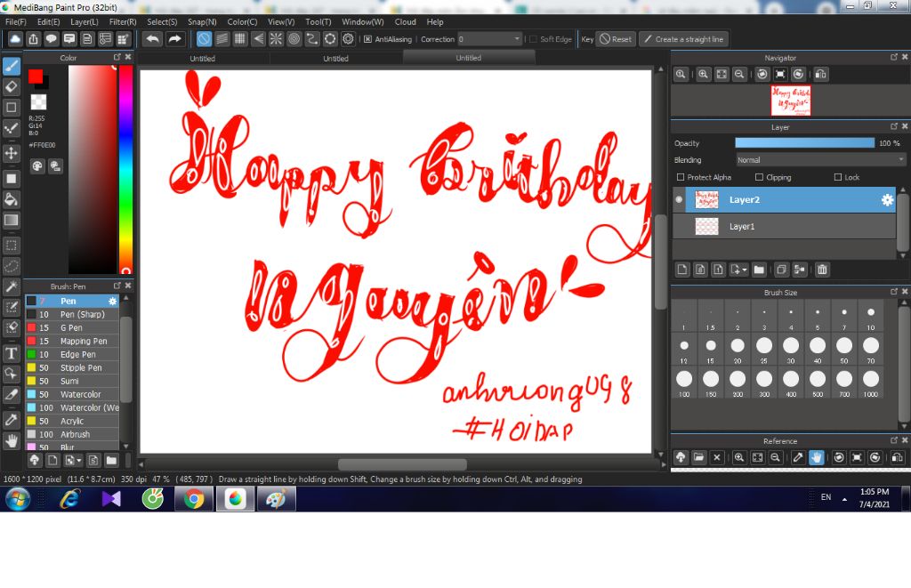Click the rainbow hue strip

125,170
